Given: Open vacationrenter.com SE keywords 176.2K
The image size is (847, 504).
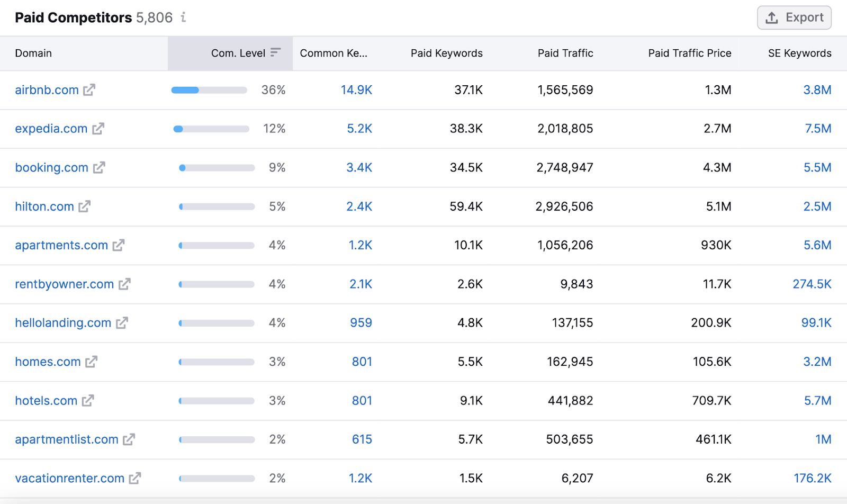Looking at the screenshot, I should [x=813, y=478].
